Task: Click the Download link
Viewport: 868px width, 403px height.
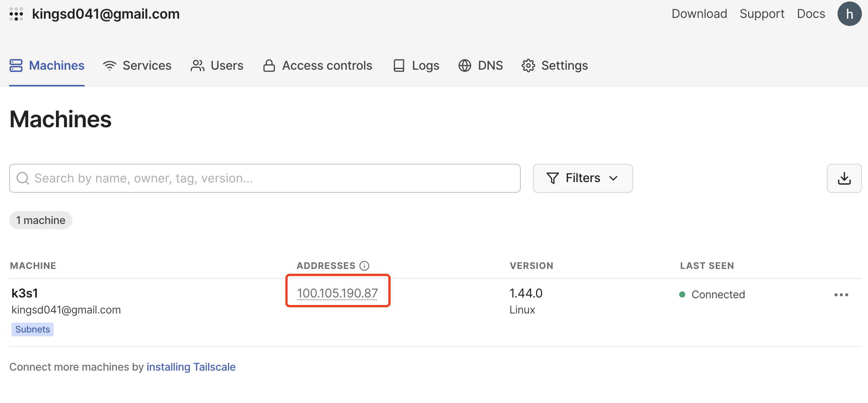Action: pos(699,14)
